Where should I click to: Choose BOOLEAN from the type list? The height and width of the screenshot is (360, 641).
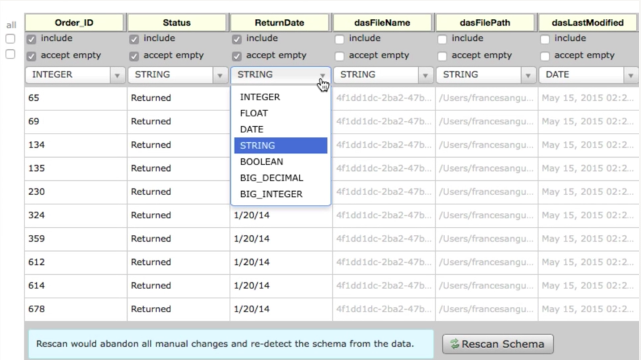[x=280, y=161]
